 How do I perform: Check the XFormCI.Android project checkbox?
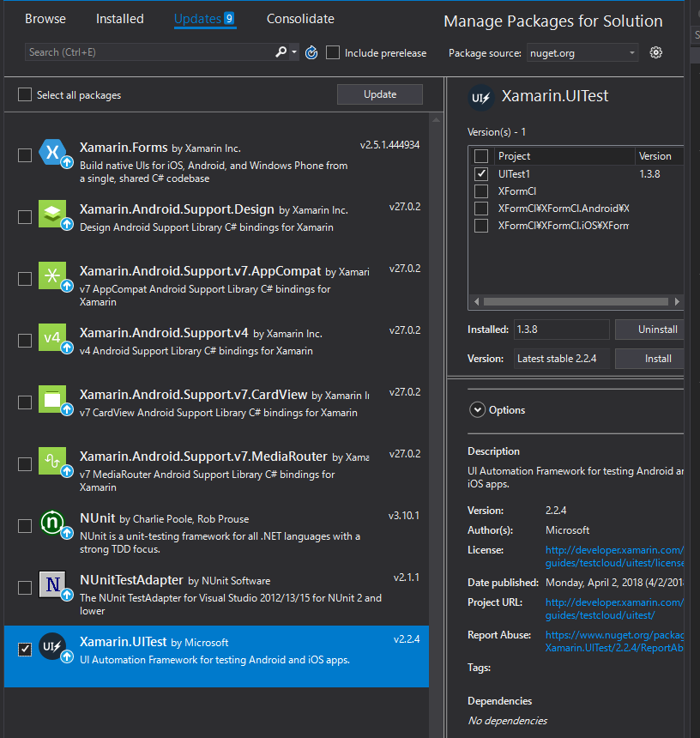click(480, 208)
